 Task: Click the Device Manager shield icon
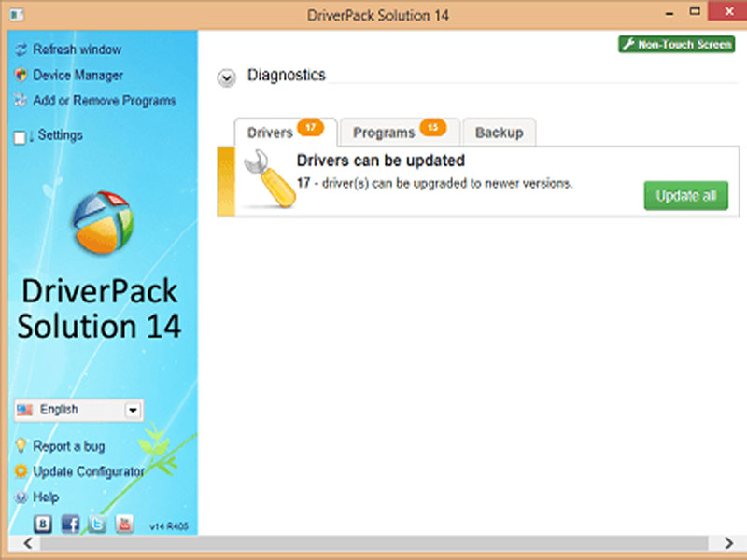click(x=21, y=76)
